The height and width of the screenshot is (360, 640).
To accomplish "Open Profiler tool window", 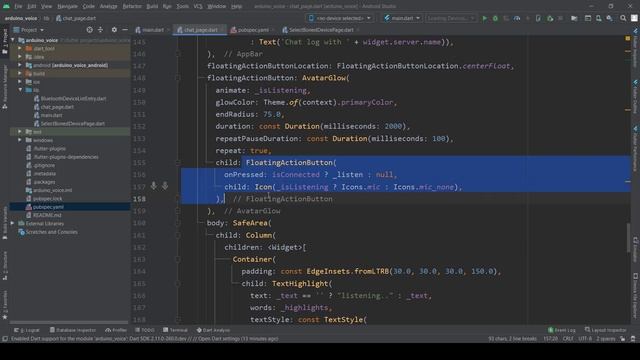I will (116, 330).
